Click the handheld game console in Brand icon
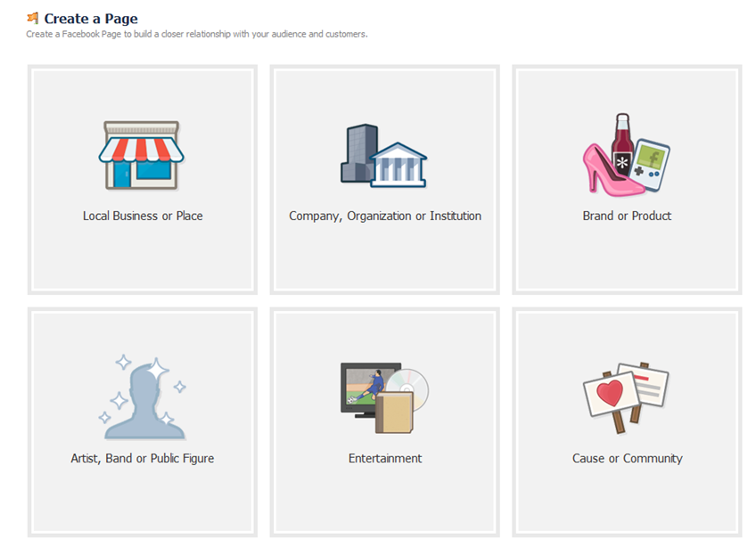Viewport: 756px width, 548px height. pos(652,166)
